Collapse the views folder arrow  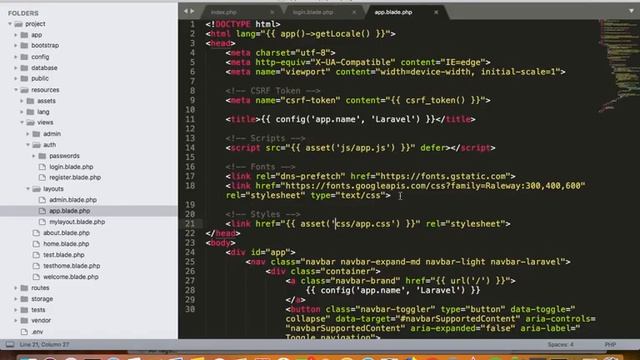point(22,122)
